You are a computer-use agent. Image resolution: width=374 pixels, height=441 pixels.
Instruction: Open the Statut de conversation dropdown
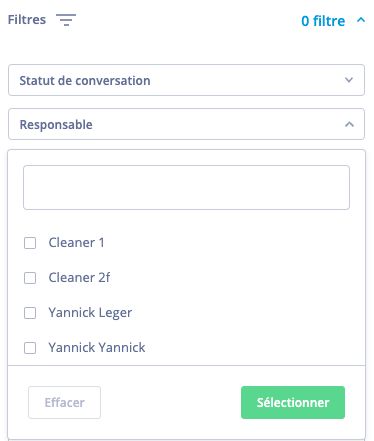coord(186,80)
